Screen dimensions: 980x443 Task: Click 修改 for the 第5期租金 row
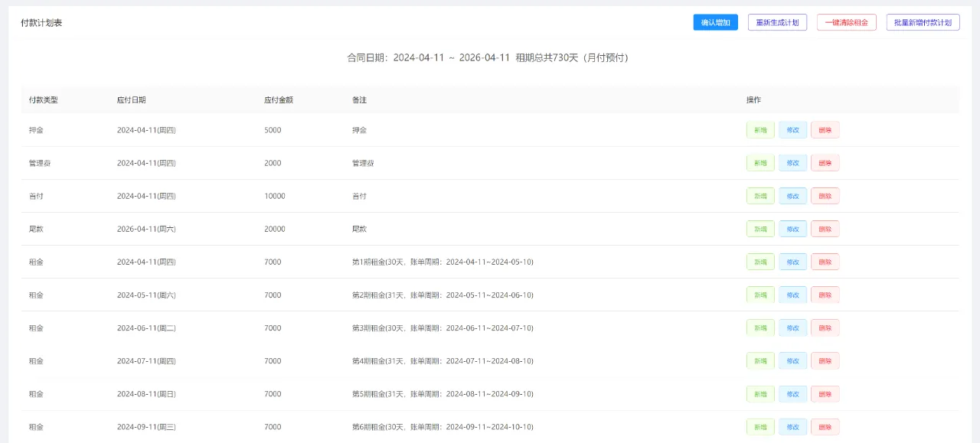coord(793,393)
